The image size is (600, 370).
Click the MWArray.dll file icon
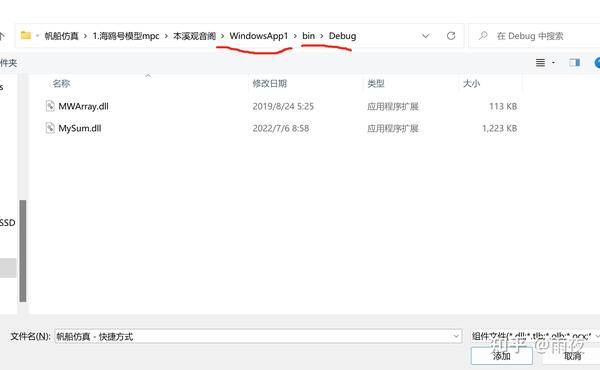(x=50, y=106)
